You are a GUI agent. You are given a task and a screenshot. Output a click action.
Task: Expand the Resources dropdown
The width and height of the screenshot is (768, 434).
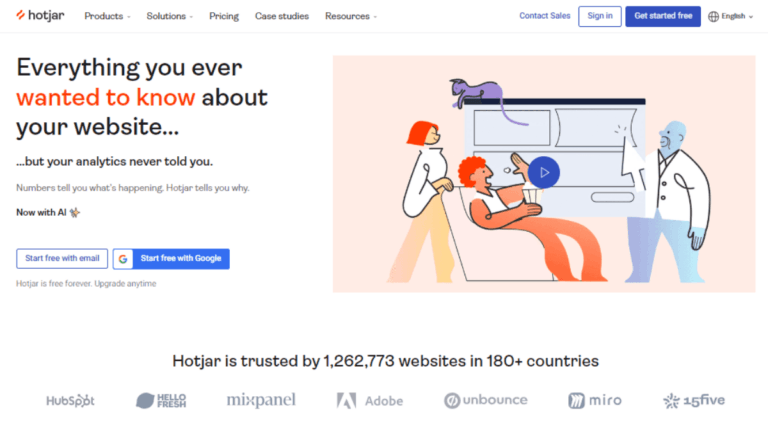pos(351,16)
